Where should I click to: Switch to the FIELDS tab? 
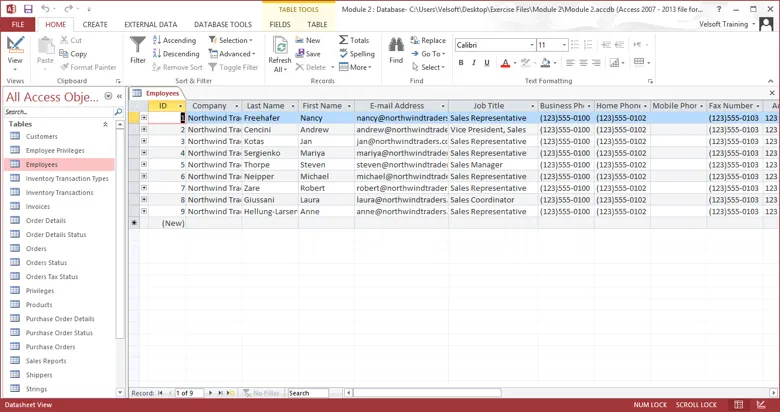[x=280, y=24]
